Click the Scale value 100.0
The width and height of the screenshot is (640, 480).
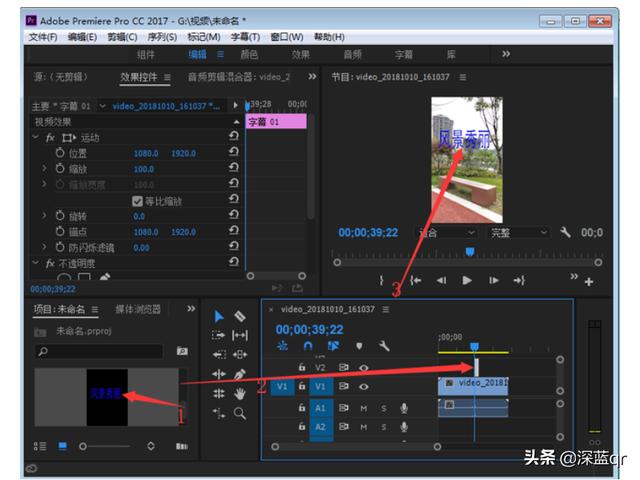pos(144,169)
